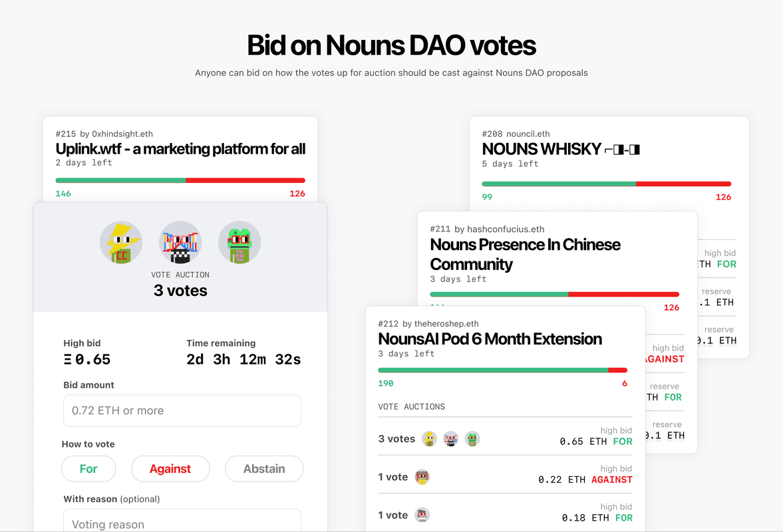Open the 1 vote AGAINST auction row
The width and height of the screenshot is (783, 532).
(506, 475)
